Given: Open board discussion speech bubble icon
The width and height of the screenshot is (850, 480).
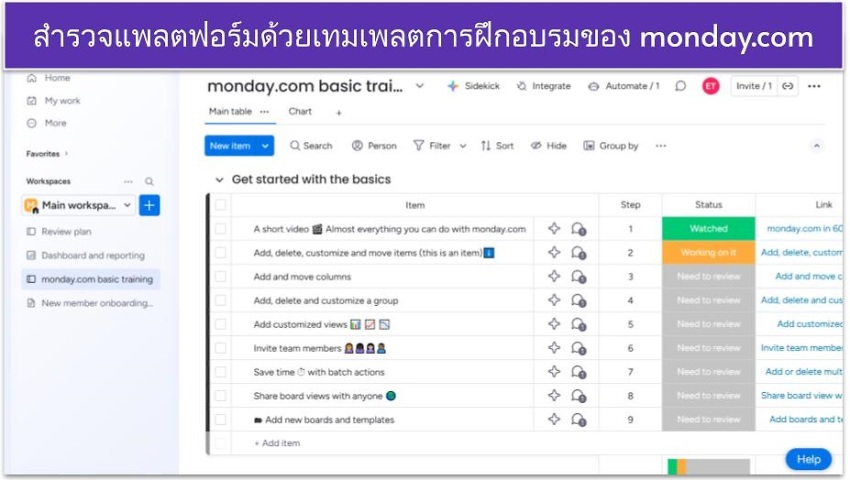Looking at the screenshot, I should (680, 86).
